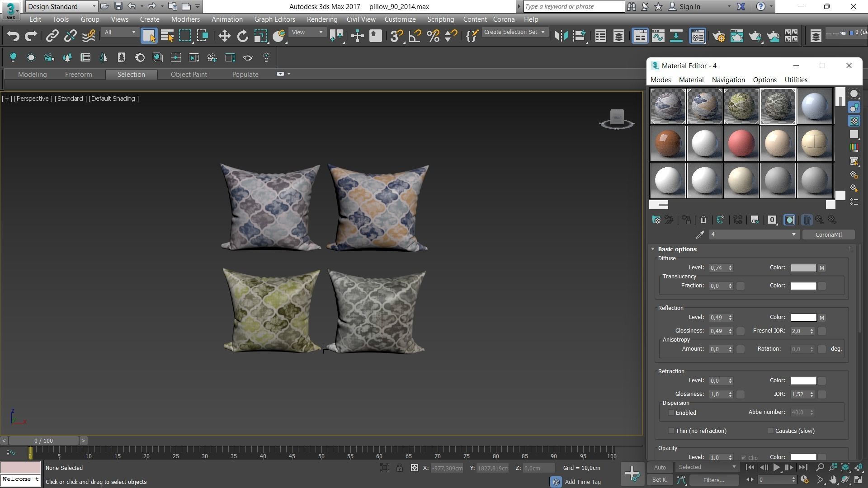Viewport: 868px width, 488px height.
Task: Toggle 3D Snaps
Action: coord(396,36)
